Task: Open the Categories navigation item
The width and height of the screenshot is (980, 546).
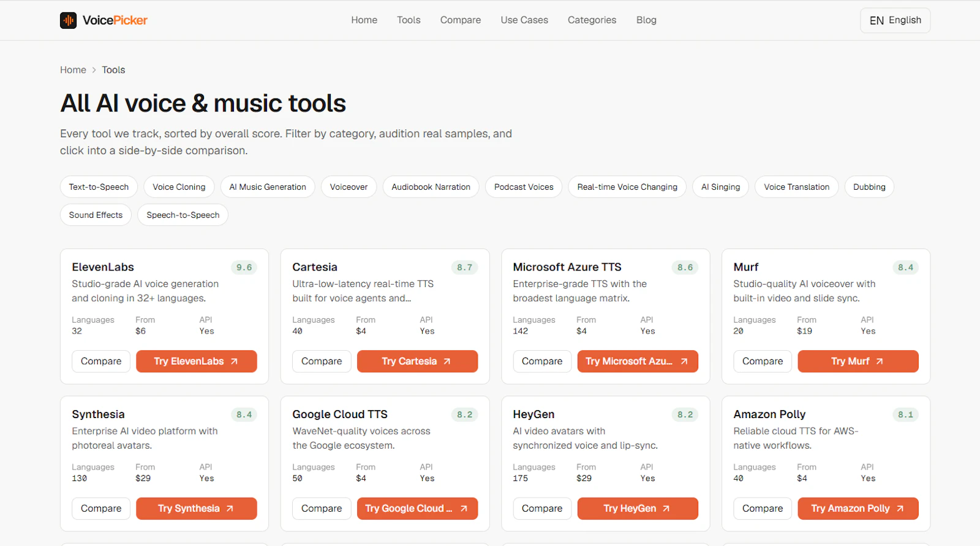Action: (592, 20)
